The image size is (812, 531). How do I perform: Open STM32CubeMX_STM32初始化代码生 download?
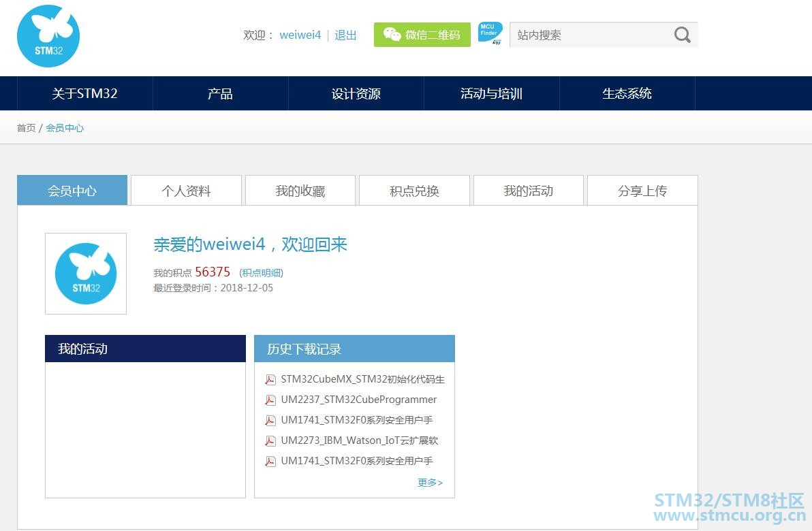pos(362,379)
